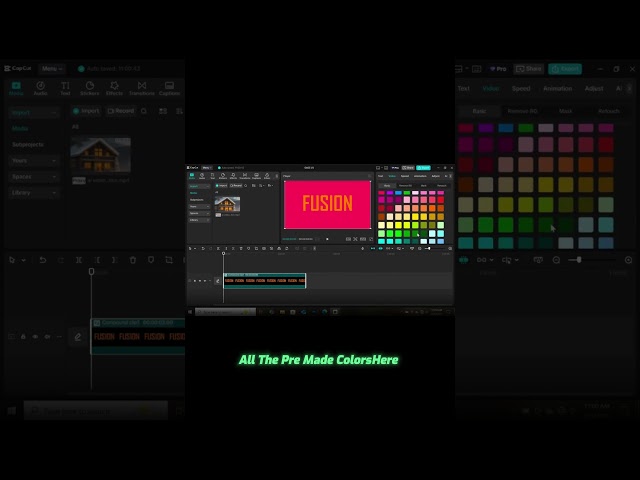
Task: Click the CapCut logo in the enlarged title bar
Action: point(18,68)
